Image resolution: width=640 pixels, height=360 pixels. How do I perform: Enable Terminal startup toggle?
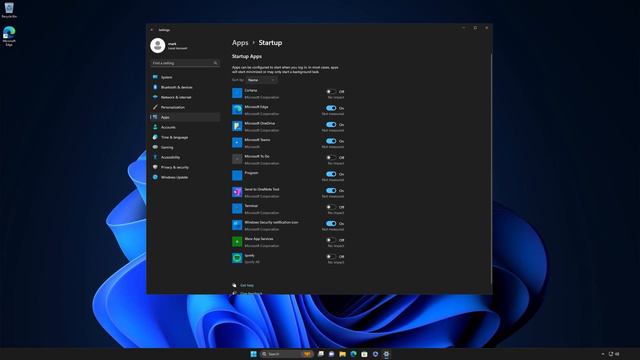331,207
